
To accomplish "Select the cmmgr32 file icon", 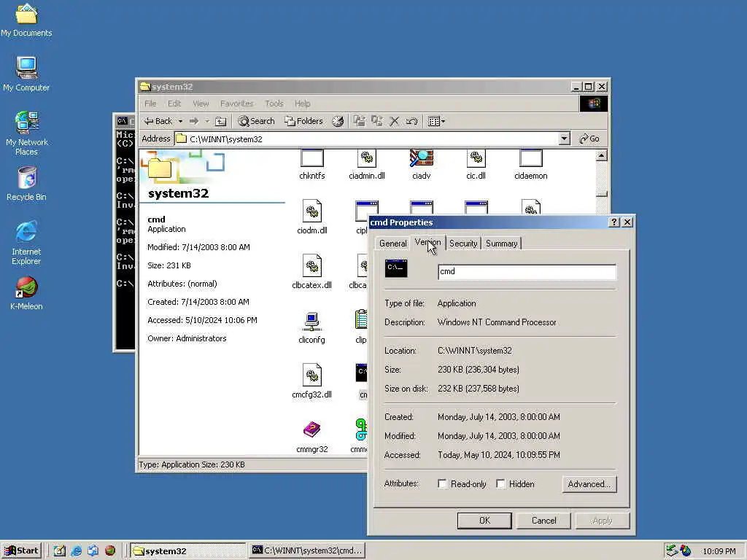I will coord(312,436).
